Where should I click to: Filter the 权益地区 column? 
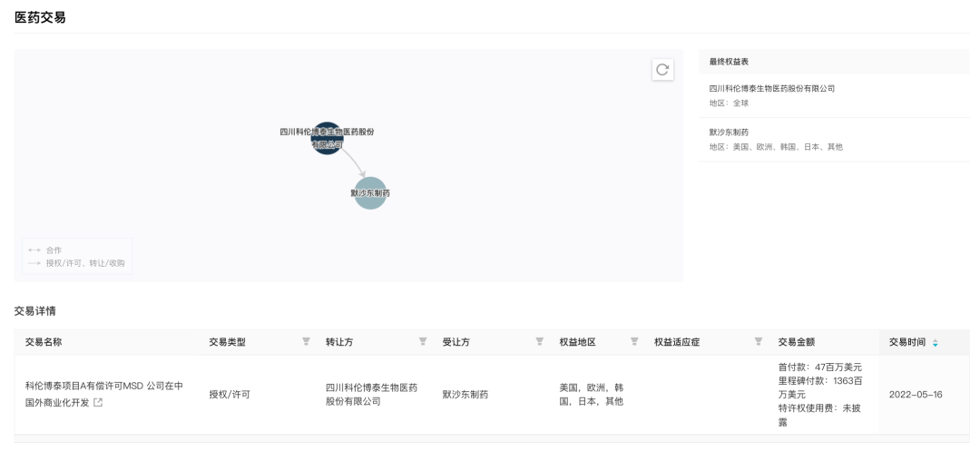pyautogui.click(x=633, y=342)
